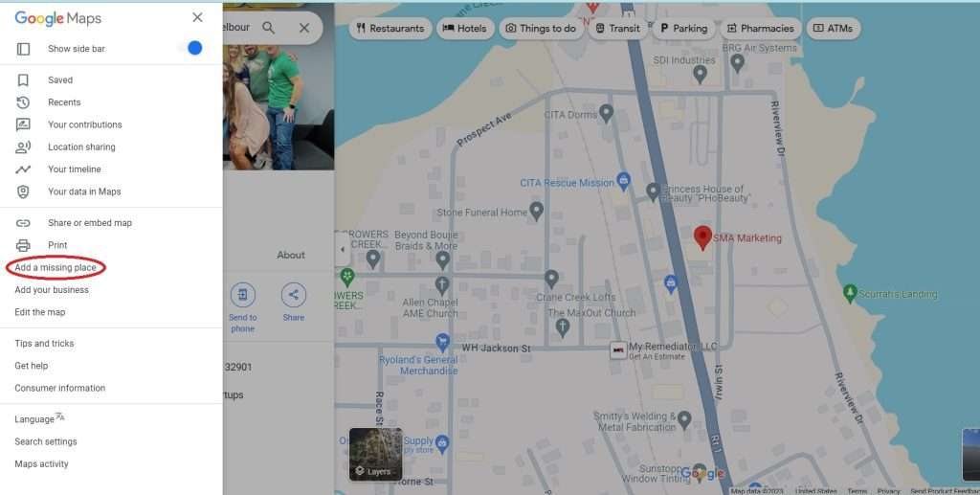Choose Add your business

52,290
